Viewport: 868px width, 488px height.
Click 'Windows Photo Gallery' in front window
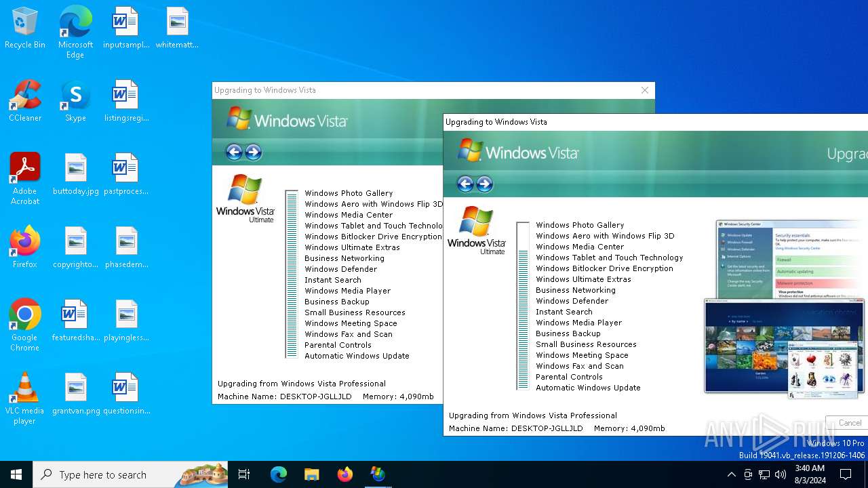pyautogui.click(x=580, y=225)
